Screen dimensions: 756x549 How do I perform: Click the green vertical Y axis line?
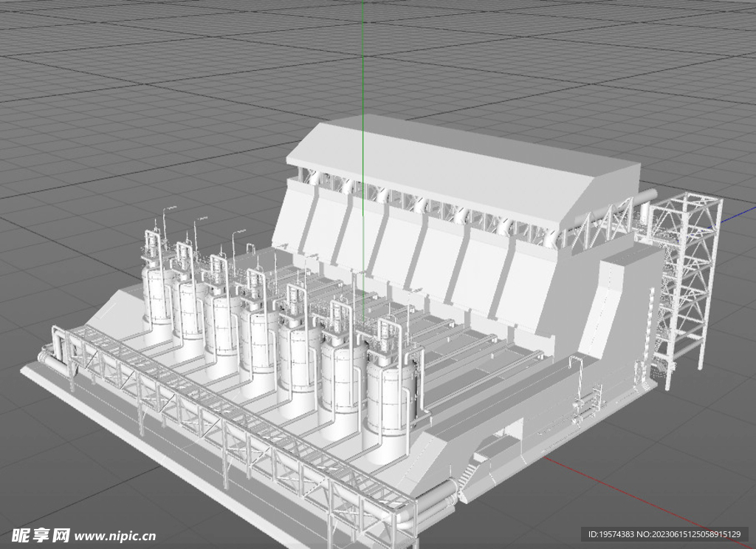[x=363, y=159]
